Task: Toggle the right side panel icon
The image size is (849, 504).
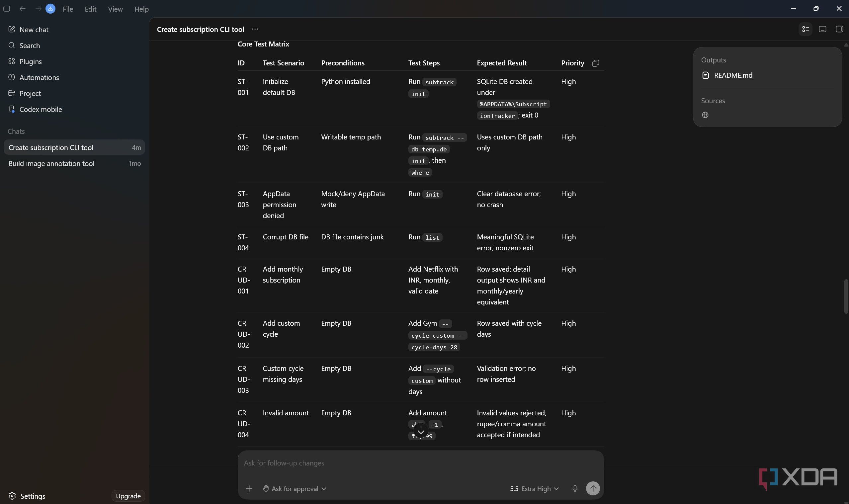Action: click(x=839, y=29)
